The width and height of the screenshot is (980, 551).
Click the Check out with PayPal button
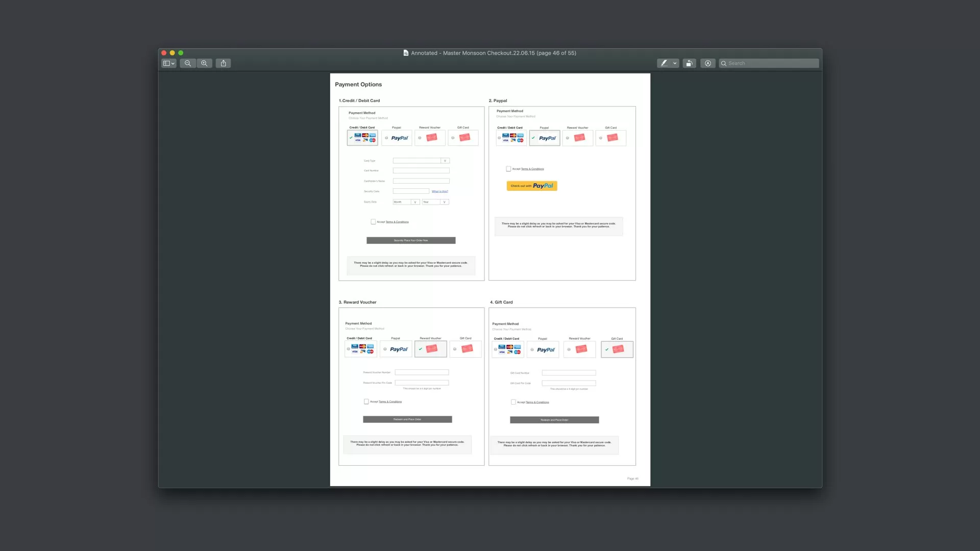pyautogui.click(x=531, y=186)
